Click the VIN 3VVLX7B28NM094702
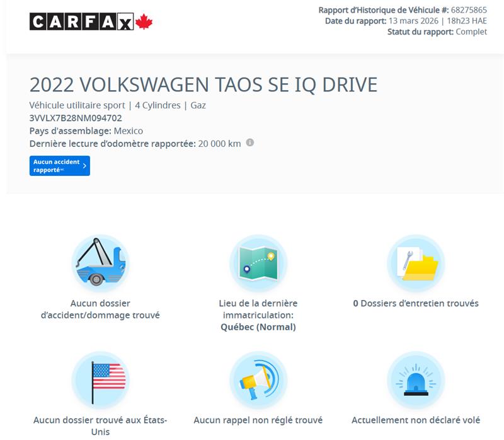 [x=76, y=118]
